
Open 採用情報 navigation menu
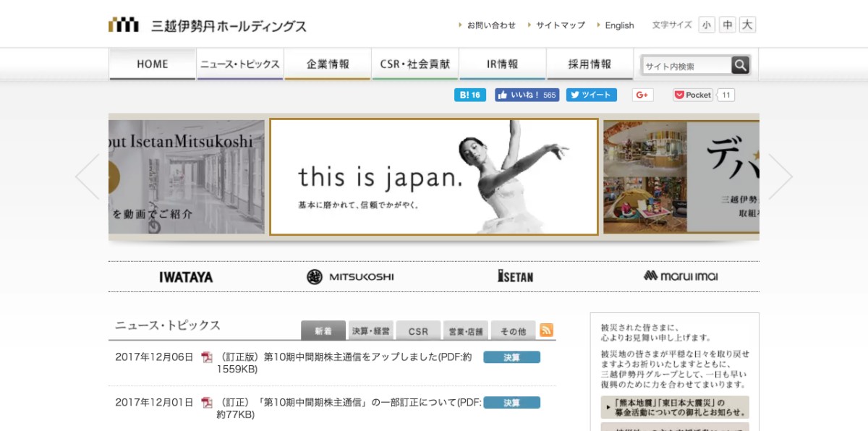coord(590,64)
